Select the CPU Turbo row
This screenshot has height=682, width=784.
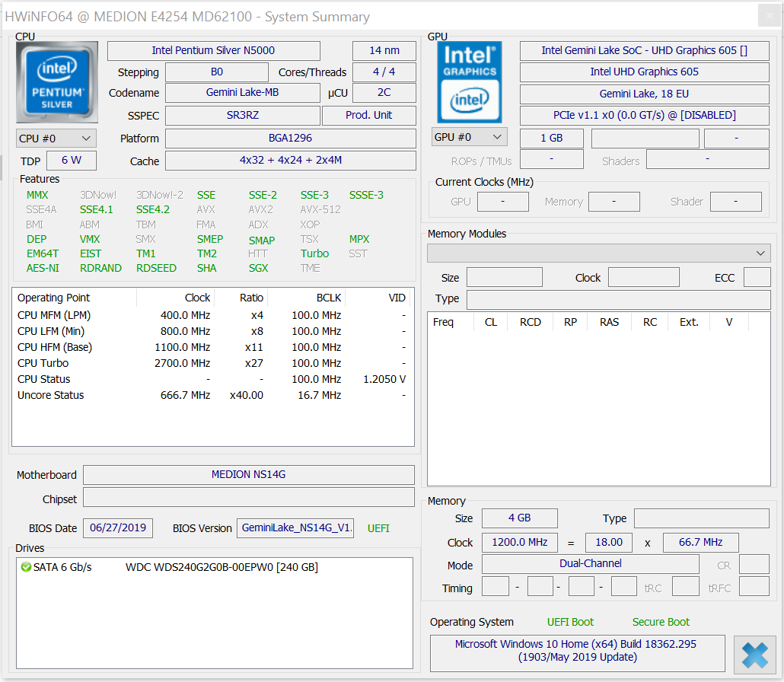[x=212, y=364]
